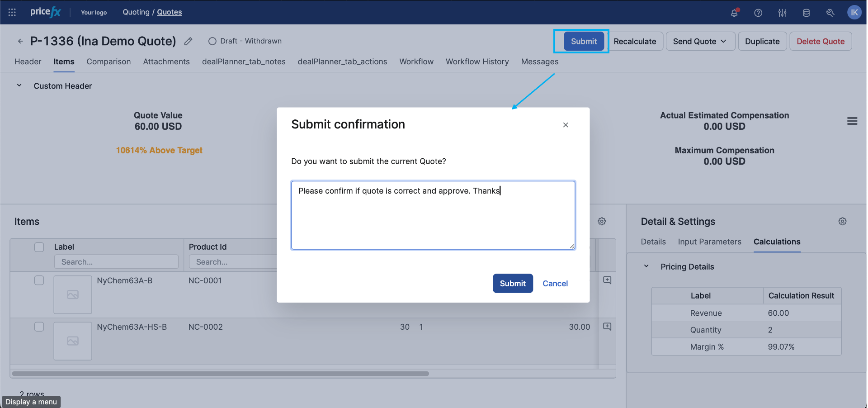Image resolution: width=868 pixels, height=408 pixels.
Task: Open the app launcher grid icon
Action: pos(12,12)
